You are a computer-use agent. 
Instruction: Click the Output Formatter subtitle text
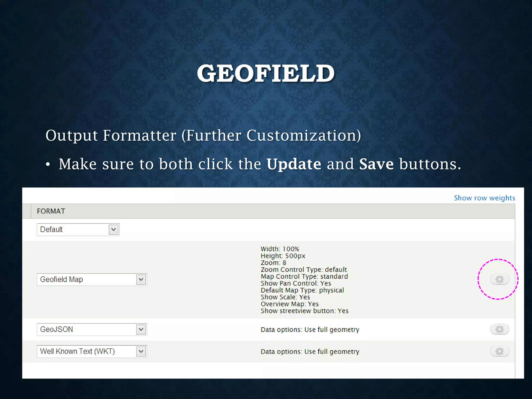(203, 135)
